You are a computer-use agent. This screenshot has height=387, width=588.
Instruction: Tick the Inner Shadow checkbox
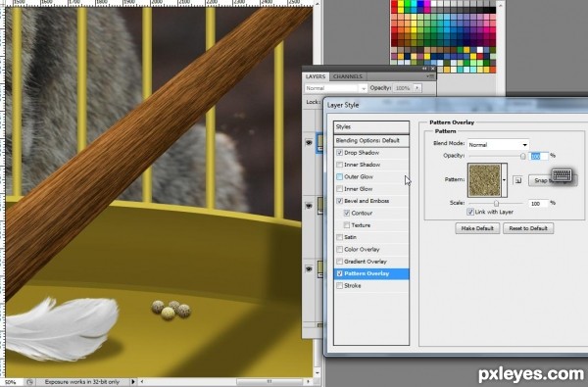(339, 165)
